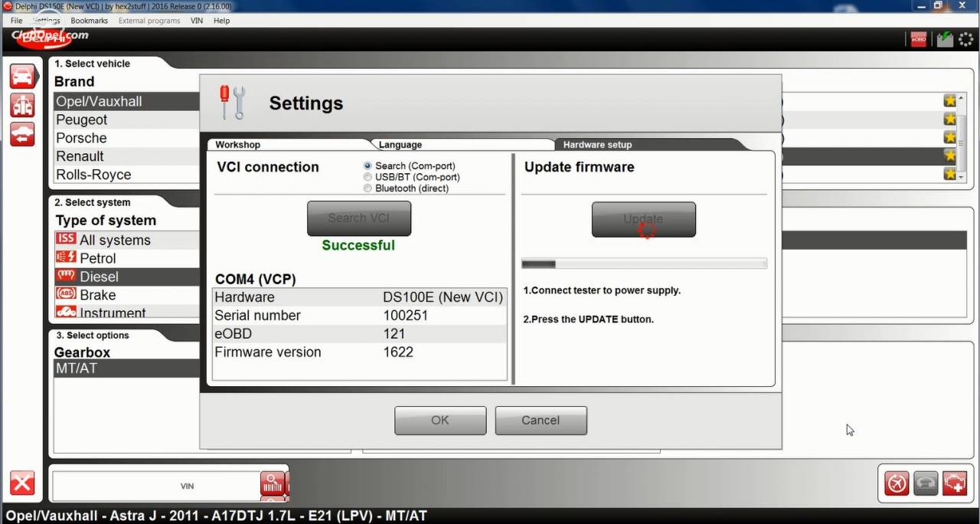The image size is (980, 524).
Task: Select Opel/Vauxhall brand
Action: (x=126, y=101)
